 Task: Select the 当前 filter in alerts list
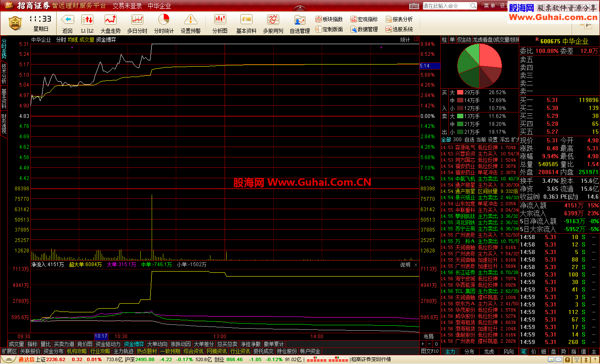tap(481, 140)
